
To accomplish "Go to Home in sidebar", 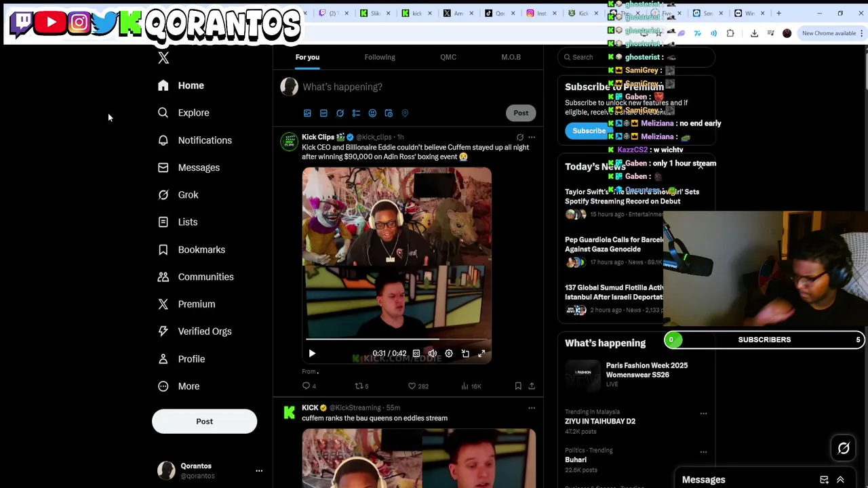I will pos(181,85).
